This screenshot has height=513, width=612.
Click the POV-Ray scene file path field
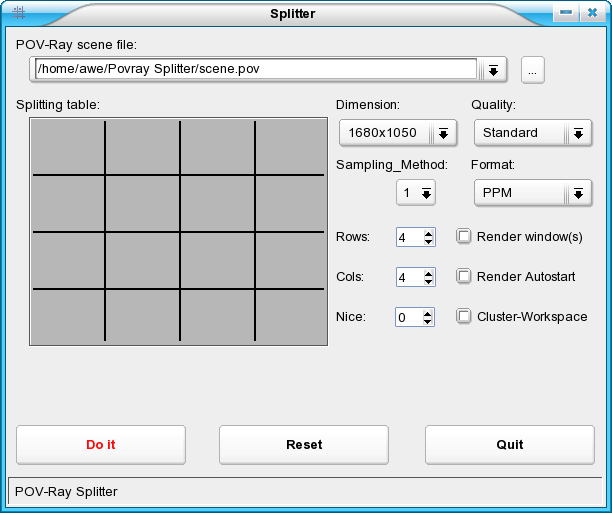click(255, 69)
